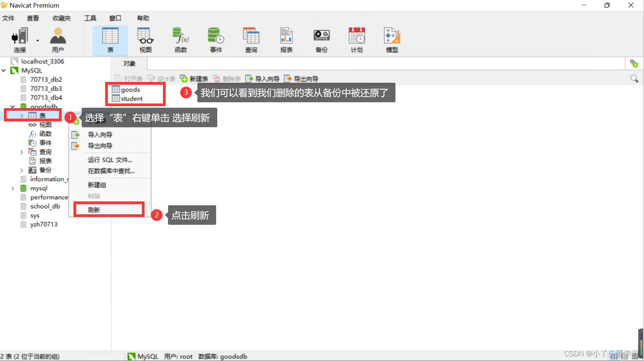Image resolution: width=644 pixels, height=361 pixels.
Task: Expand the 查询 node in the tree
Action: click(21, 152)
